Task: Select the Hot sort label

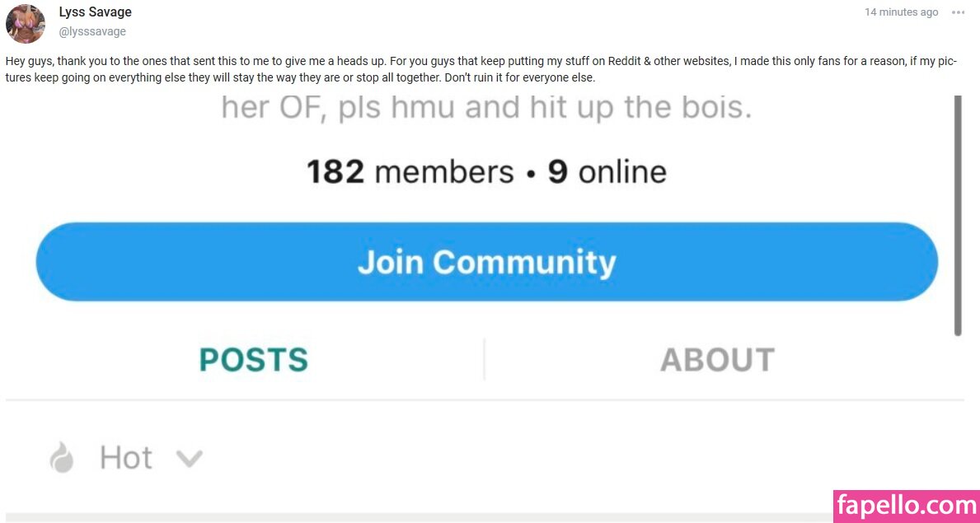Action: 126,458
